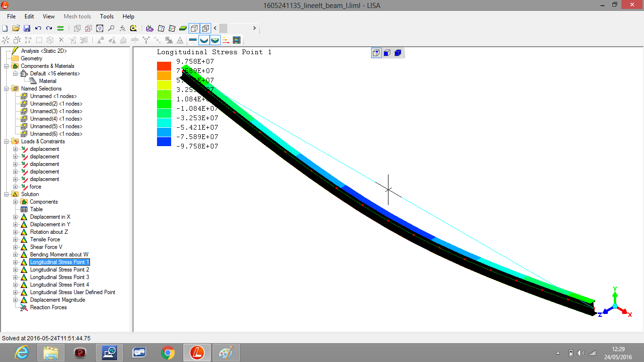This screenshot has width=644, height=362.
Task: Click the Undo arrow icon
Action: click(38, 28)
